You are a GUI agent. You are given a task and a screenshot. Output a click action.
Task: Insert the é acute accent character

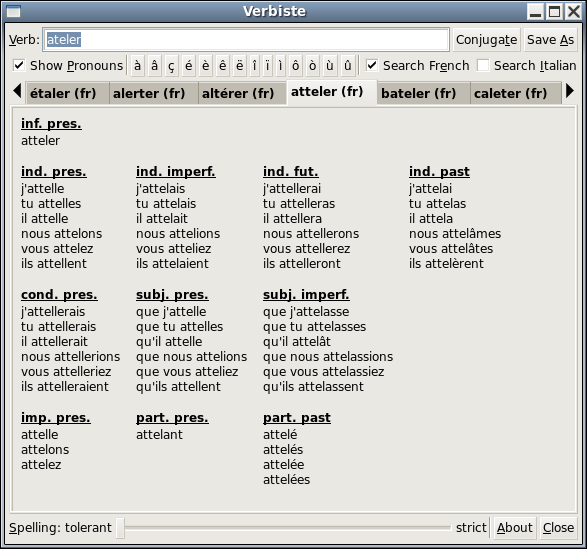pos(188,66)
